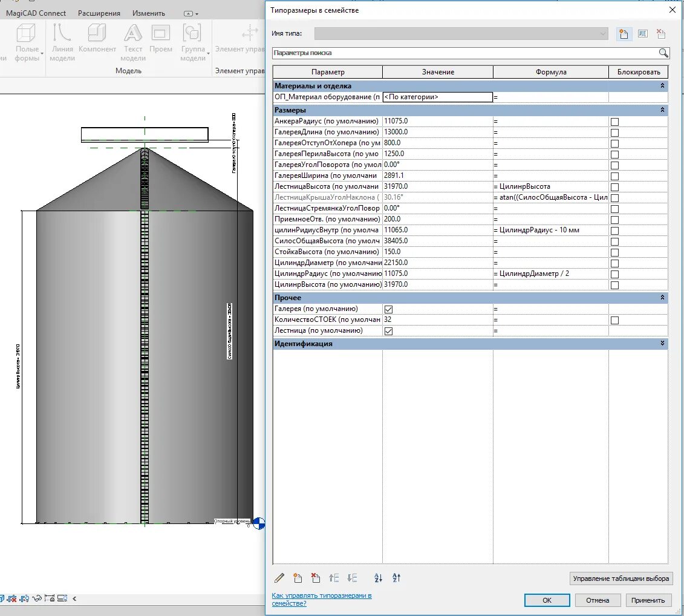The image size is (684, 616).
Task: Select the Группа модели tool
Action: tap(192, 42)
